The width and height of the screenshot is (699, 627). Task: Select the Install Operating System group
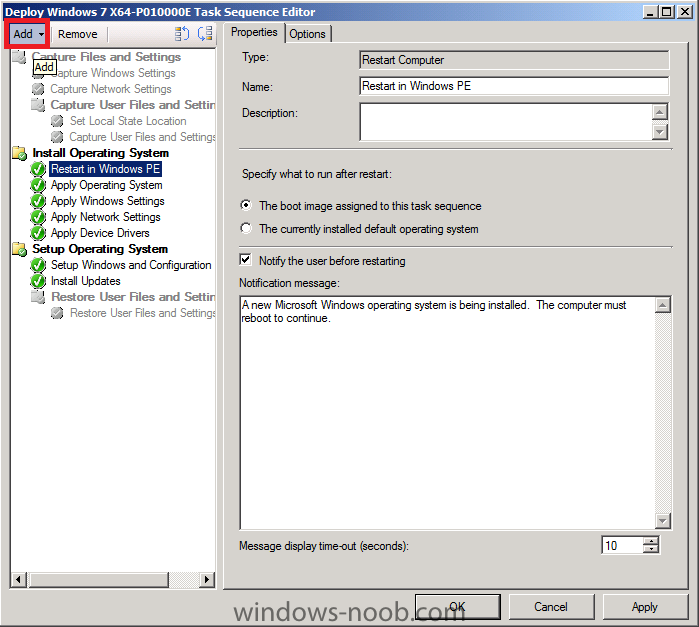point(101,153)
